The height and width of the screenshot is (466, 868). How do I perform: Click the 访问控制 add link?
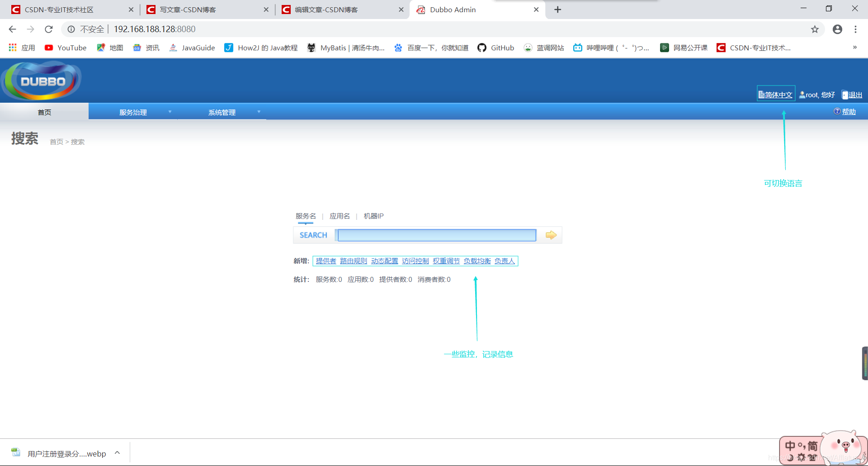click(415, 261)
